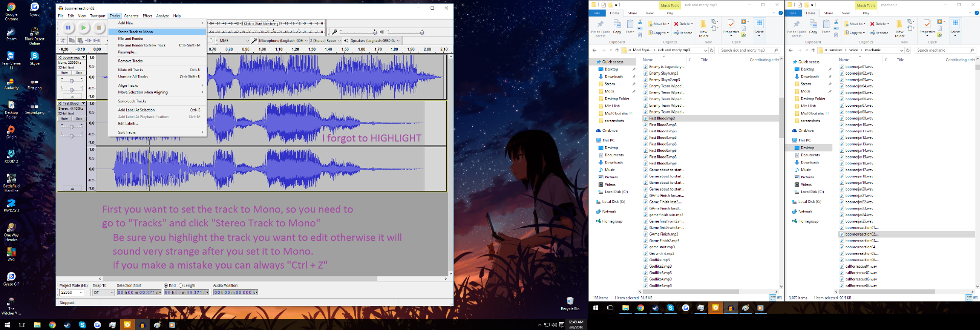Open the PAYDAY 2 desktop shortcut

(11, 205)
